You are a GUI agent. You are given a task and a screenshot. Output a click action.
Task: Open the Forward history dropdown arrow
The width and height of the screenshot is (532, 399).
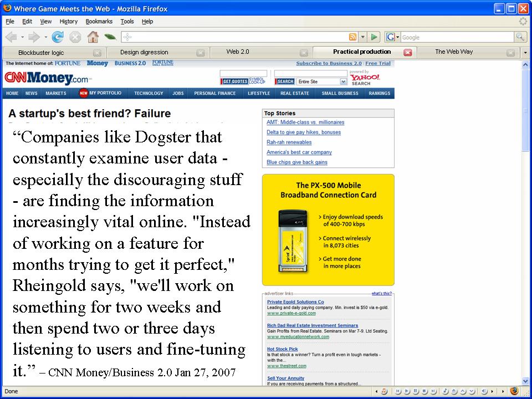tap(45, 37)
